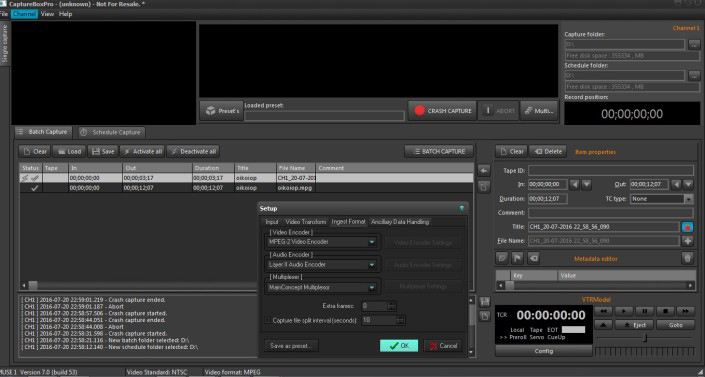Viewport: 705px width, 377px height.
Task: Start CRASH CAPTURE recording
Action: pyautogui.click(x=443, y=111)
